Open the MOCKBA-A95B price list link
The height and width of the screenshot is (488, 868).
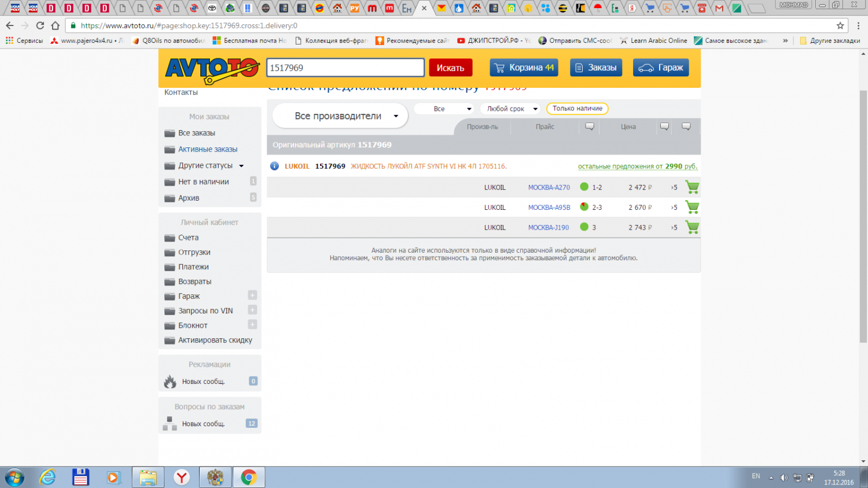point(549,208)
